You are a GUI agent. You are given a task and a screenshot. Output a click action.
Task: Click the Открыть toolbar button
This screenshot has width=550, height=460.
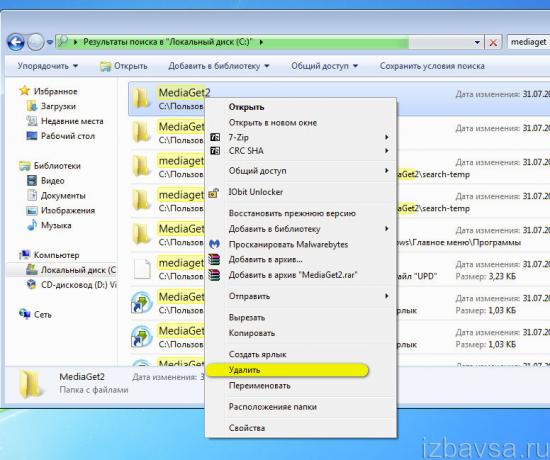coord(124,66)
